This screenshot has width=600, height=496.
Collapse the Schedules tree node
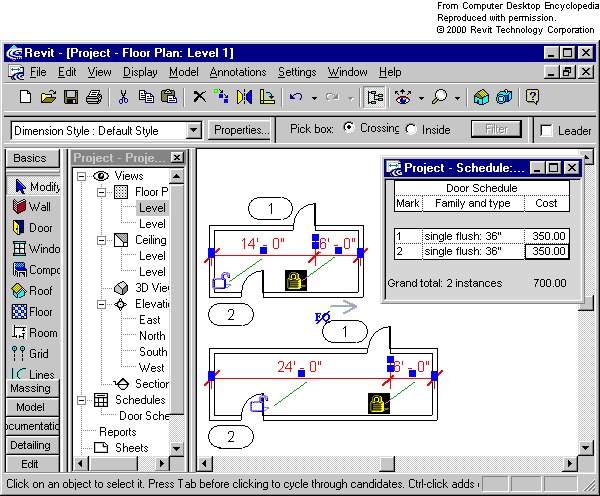(81, 400)
